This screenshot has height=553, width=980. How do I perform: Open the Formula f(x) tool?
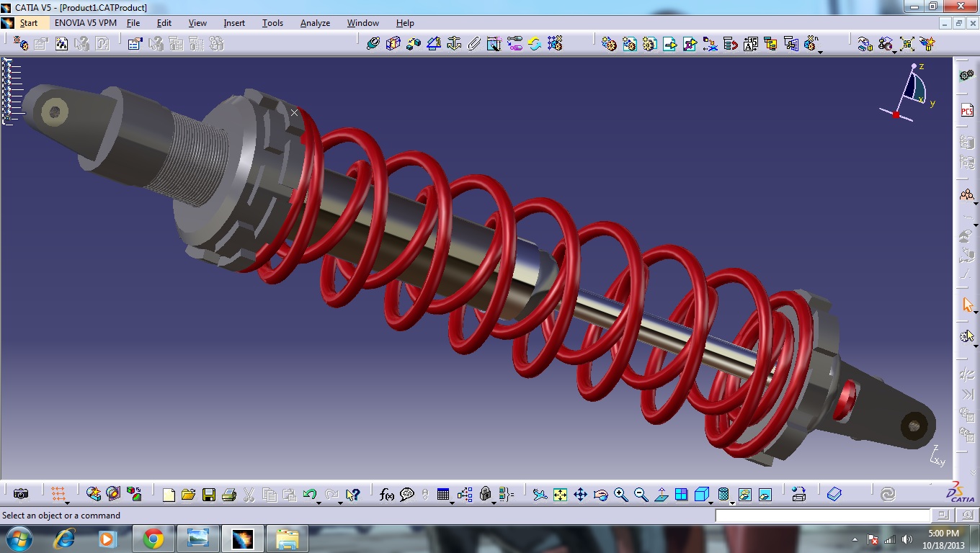[387, 495]
